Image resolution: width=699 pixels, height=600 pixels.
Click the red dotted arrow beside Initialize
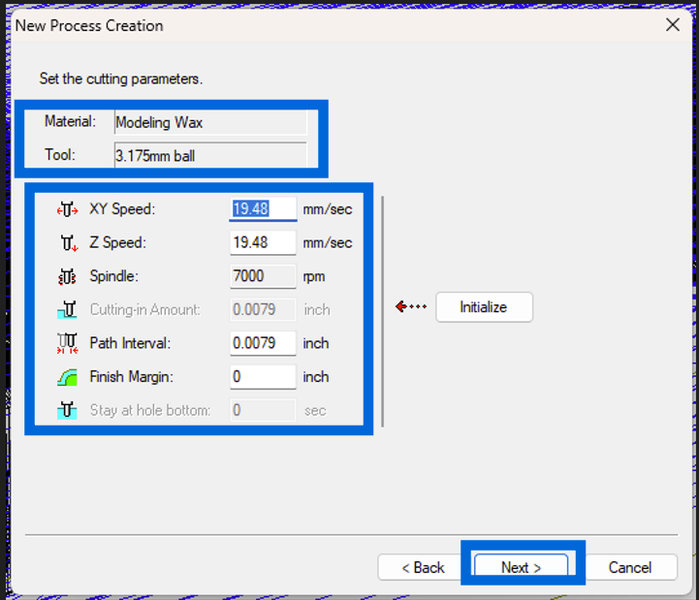[412, 307]
